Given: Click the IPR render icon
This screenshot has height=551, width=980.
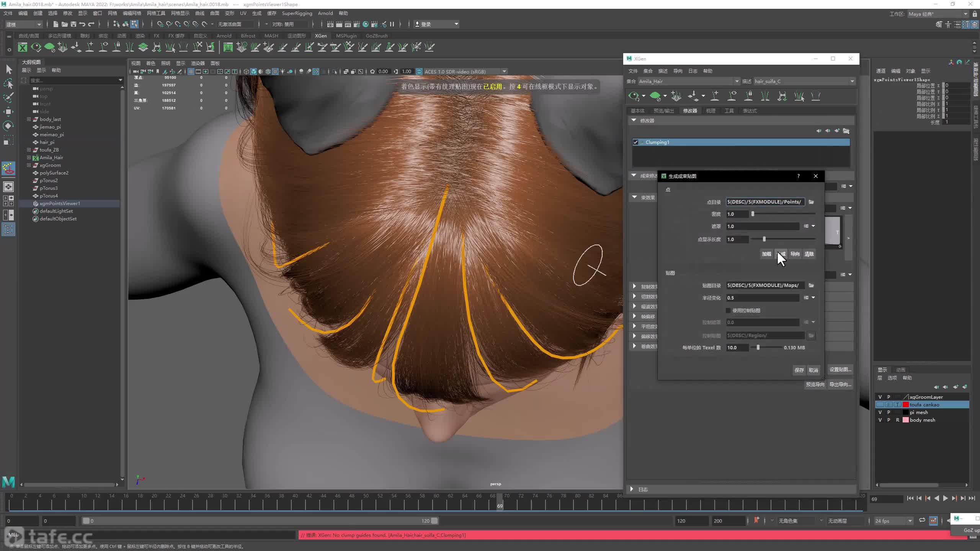Looking at the screenshot, I should pyautogui.click(x=348, y=24).
